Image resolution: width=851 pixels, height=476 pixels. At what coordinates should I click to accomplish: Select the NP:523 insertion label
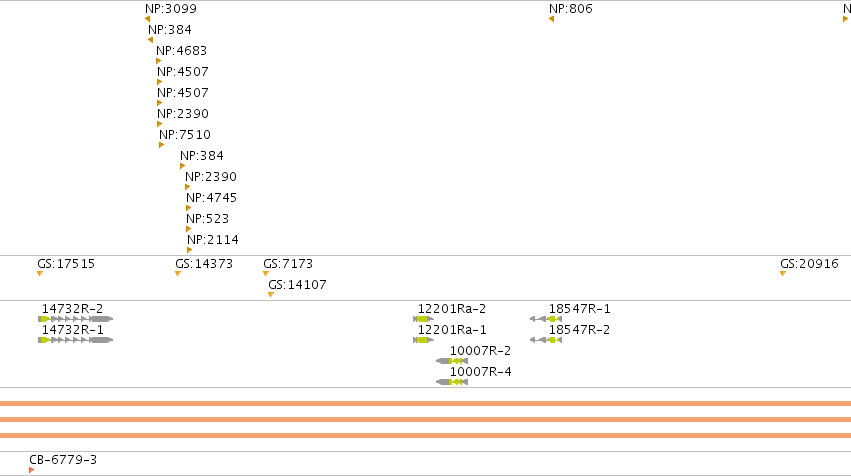[207, 219]
